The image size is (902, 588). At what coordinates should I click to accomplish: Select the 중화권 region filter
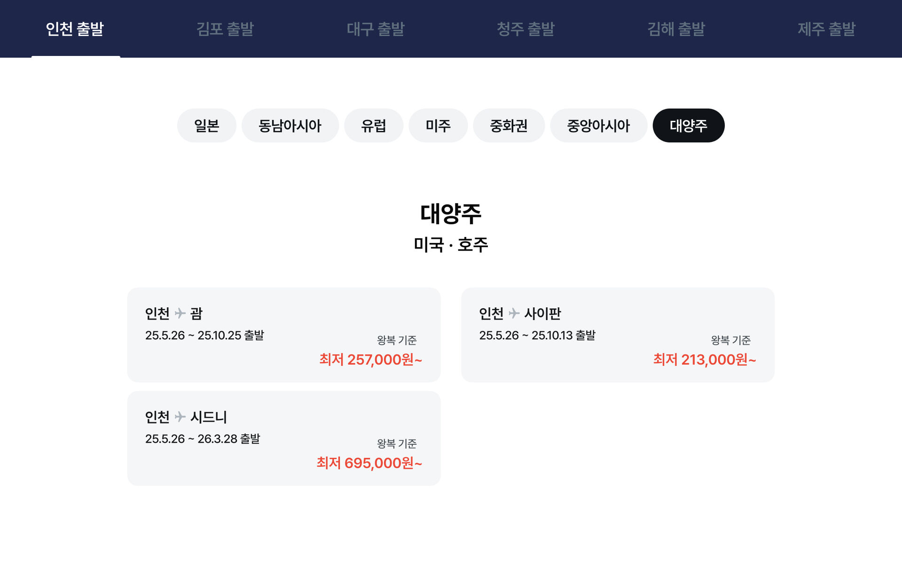tap(508, 125)
